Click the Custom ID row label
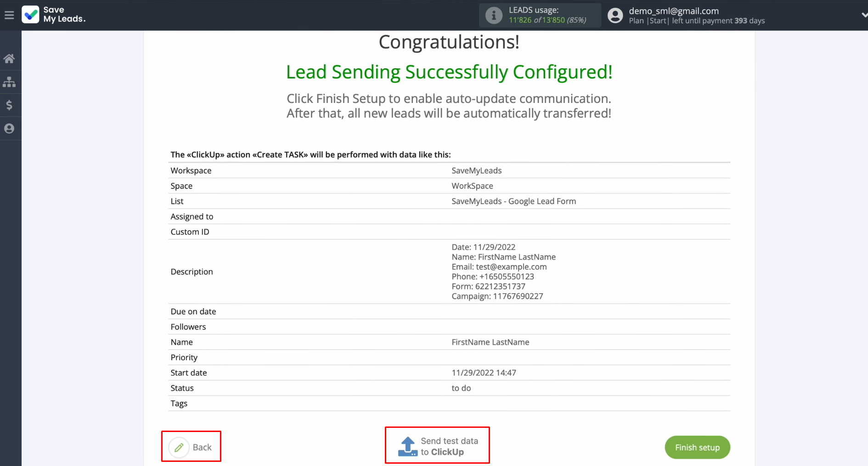The image size is (868, 466). point(190,232)
